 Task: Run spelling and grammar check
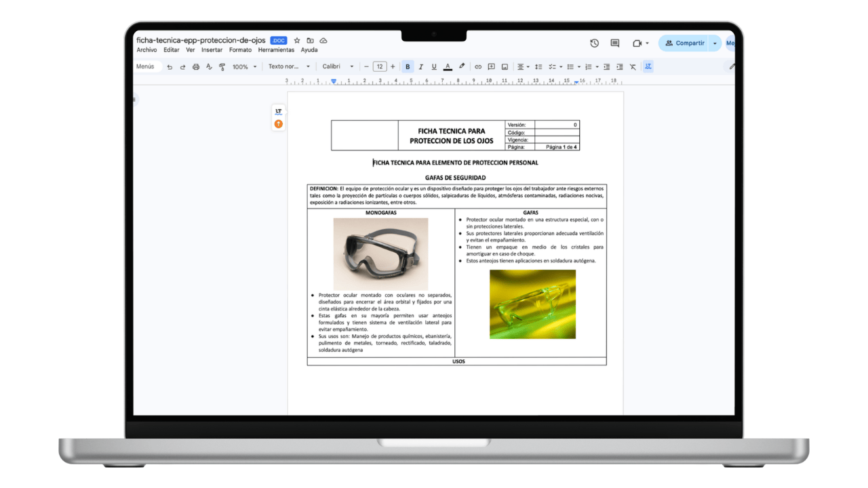[208, 66]
